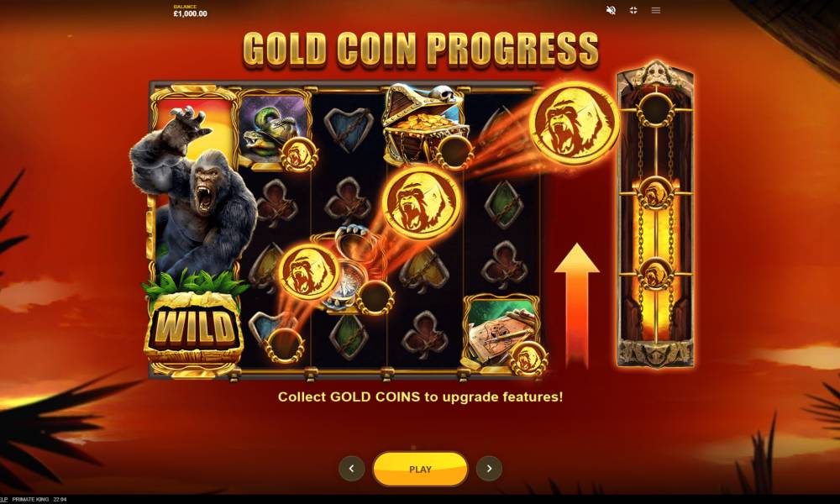Click the lower coin on progress meter

coord(654,275)
